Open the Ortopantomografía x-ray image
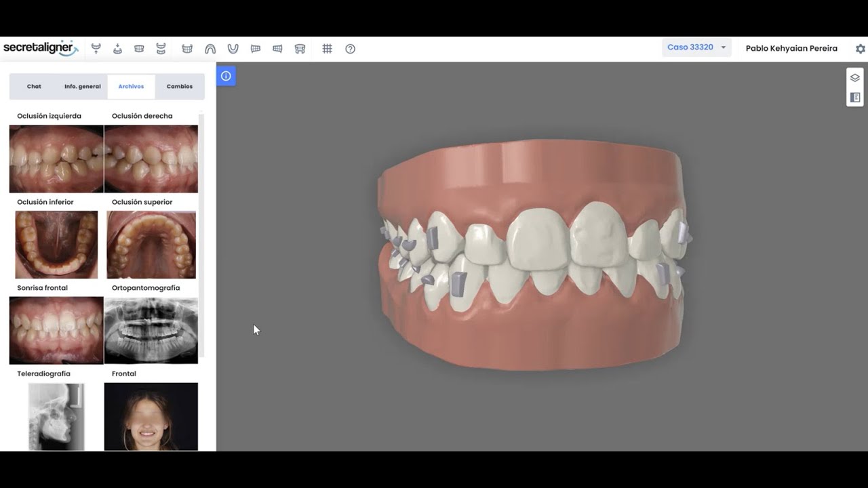Image resolution: width=868 pixels, height=488 pixels. coord(151,331)
